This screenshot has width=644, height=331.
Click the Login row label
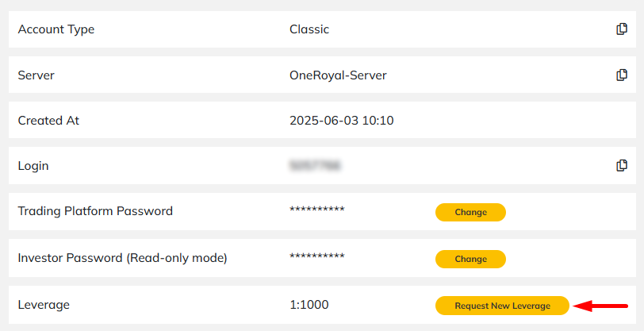[x=33, y=166]
